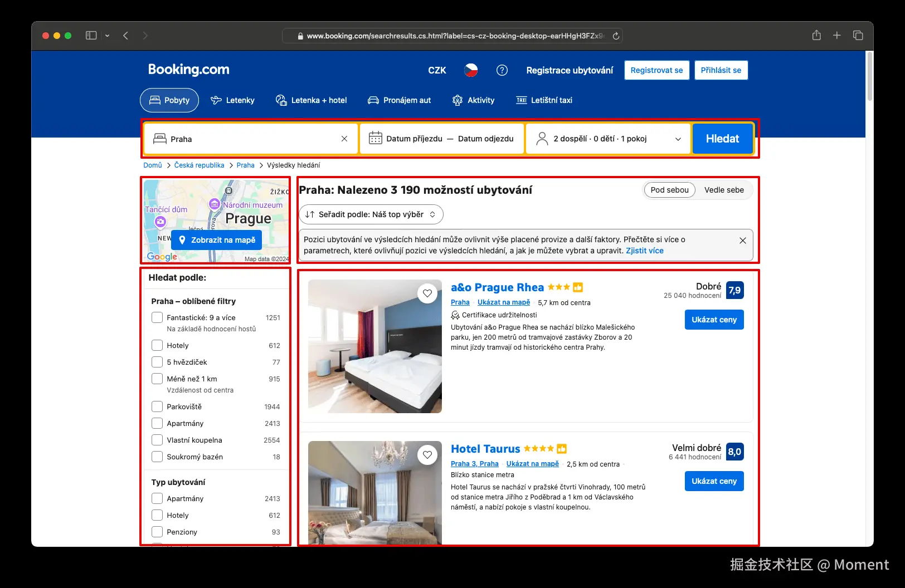Enable the 5 hvězdiček filter
905x588 pixels.
coord(157,362)
